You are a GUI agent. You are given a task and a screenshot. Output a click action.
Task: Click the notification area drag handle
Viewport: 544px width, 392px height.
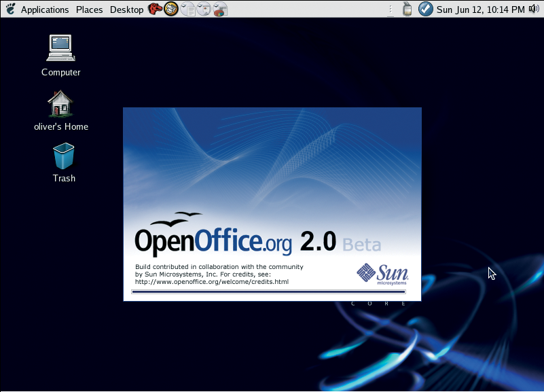tap(391, 10)
